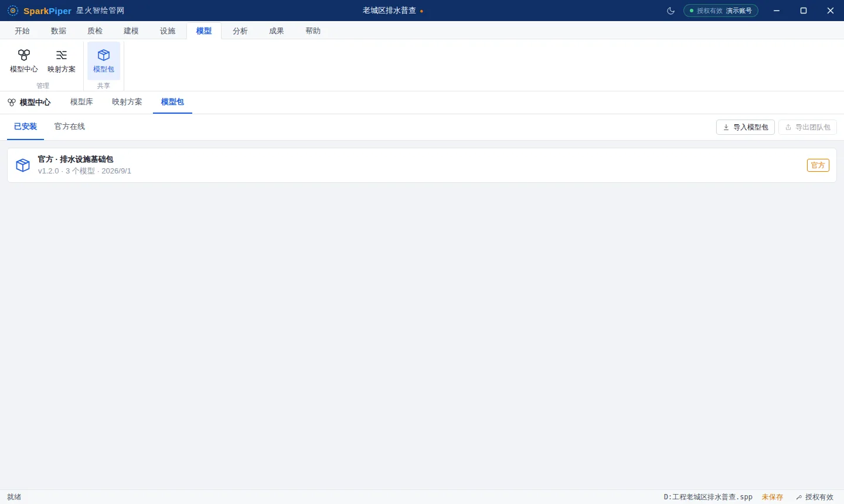Image resolution: width=844 pixels, height=504 pixels.
Task: Click 导入模型包 button
Action: coord(746,127)
